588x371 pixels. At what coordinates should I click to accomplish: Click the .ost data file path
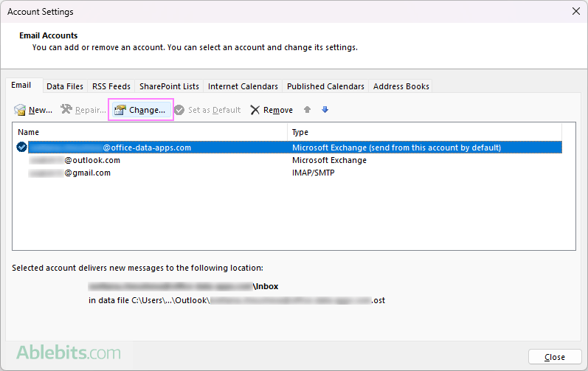click(237, 300)
